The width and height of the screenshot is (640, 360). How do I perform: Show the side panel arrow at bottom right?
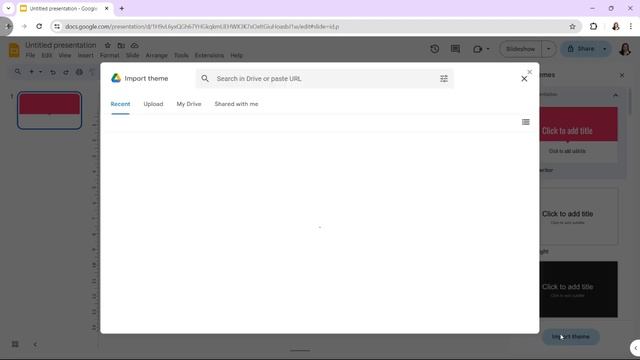[x=635, y=348]
